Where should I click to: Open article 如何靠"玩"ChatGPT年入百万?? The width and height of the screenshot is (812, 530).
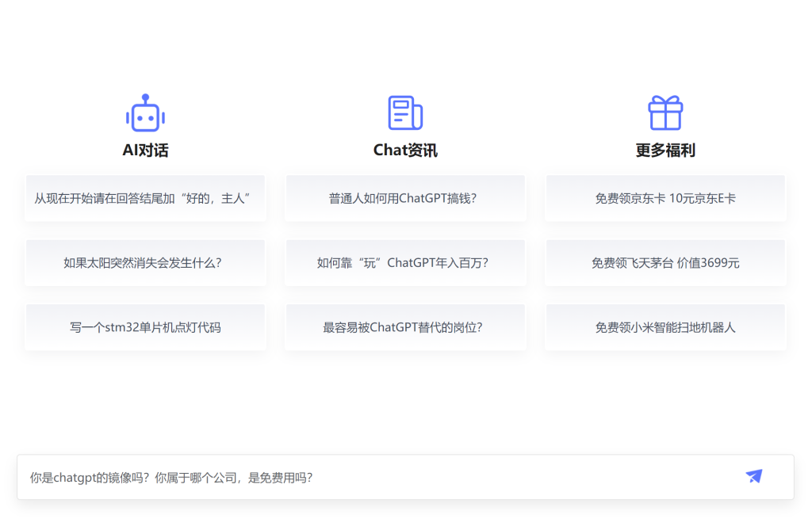405,263
